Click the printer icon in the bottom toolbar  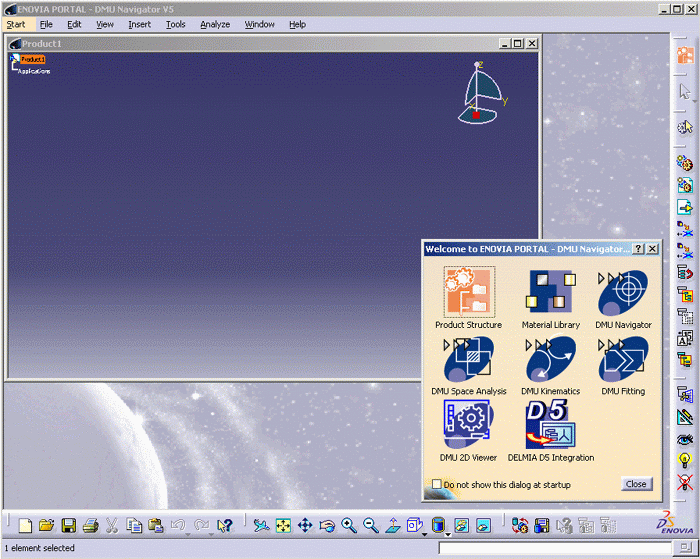click(91, 526)
